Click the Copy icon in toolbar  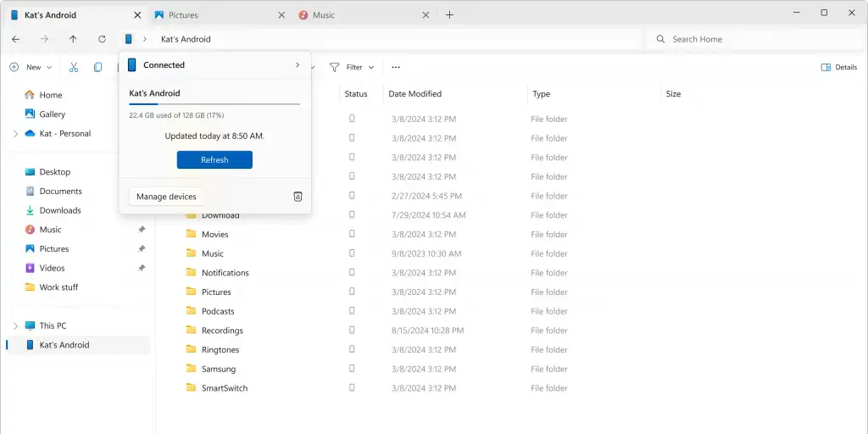pos(98,67)
